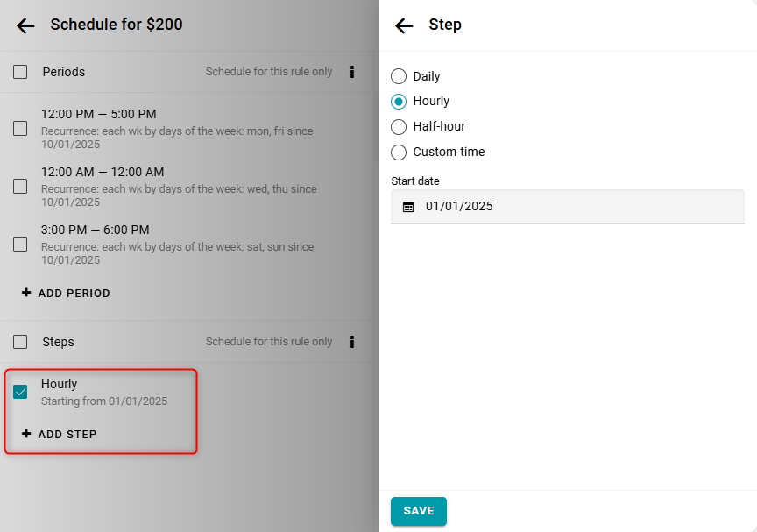Open Steps three-dot options menu
This screenshot has width=757, height=532.
(x=352, y=342)
